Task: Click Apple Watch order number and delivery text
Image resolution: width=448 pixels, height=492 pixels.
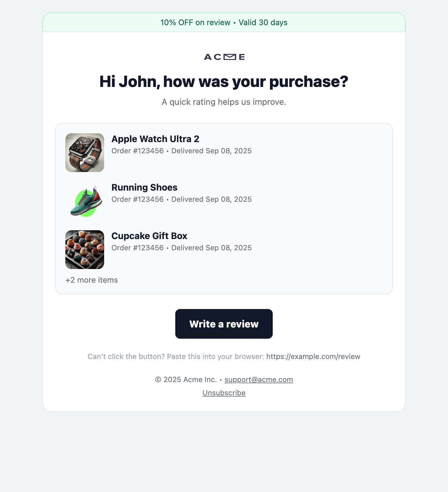Action: point(182,151)
